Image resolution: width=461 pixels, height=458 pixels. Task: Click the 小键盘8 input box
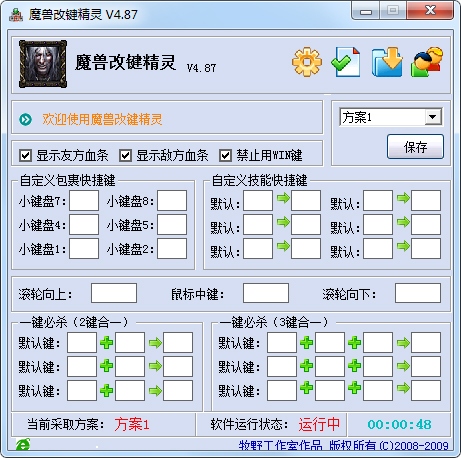coord(172,201)
